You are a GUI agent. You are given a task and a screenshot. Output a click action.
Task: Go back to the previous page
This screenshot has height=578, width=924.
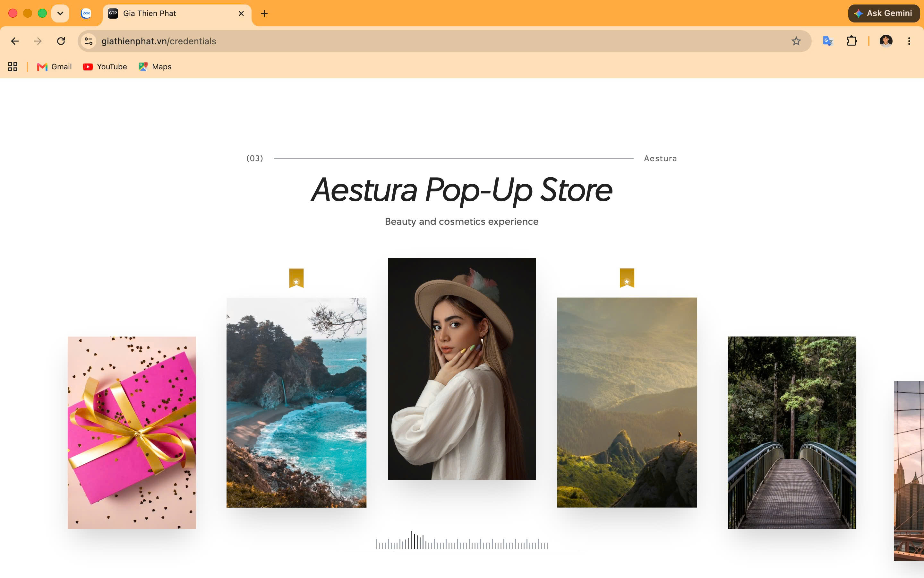[15, 41]
